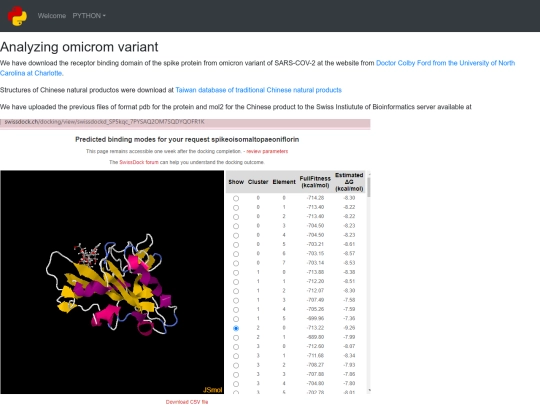540x405 pixels.
Task: Click the Python logo in navbar
Action: [17, 16]
